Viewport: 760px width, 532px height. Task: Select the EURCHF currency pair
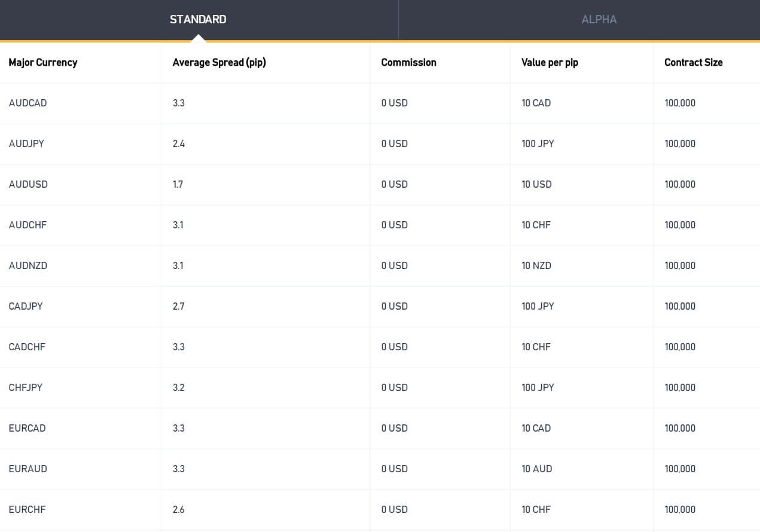coord(27,509)
